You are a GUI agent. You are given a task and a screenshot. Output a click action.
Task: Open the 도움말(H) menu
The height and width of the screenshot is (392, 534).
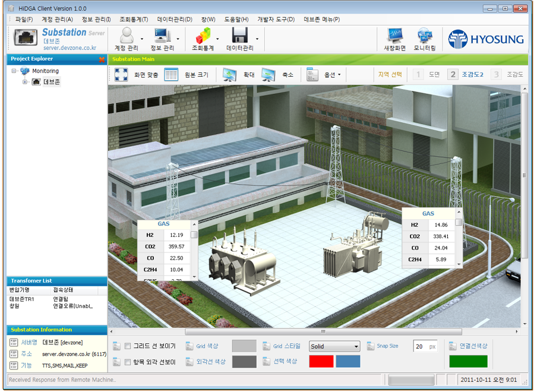tap(236, 20)
